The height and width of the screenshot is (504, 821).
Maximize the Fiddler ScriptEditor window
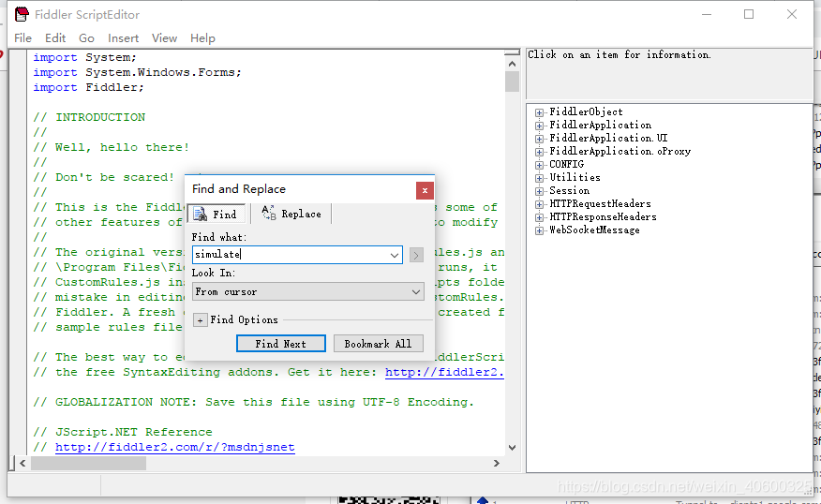(749, 14)
